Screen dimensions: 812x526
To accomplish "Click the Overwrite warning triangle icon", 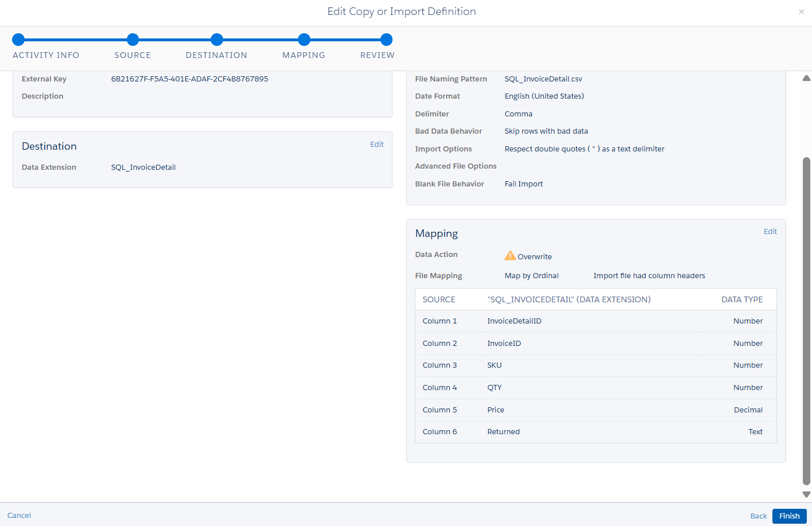I will [x=510, y=256].
